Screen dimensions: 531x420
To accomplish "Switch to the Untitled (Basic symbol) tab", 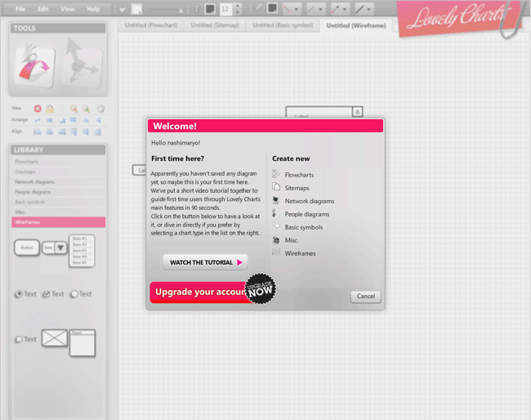I will click(x=283, y=25).
